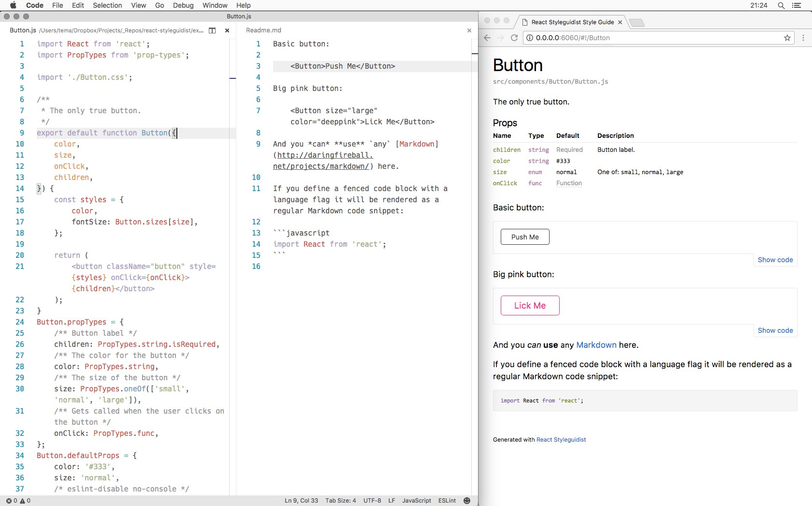Image resolution: width=812 pixels, height=506 pixels.
Task: Click the '<Button>Push Me</Button>' line in Readme.md
Action: (343, 66)
